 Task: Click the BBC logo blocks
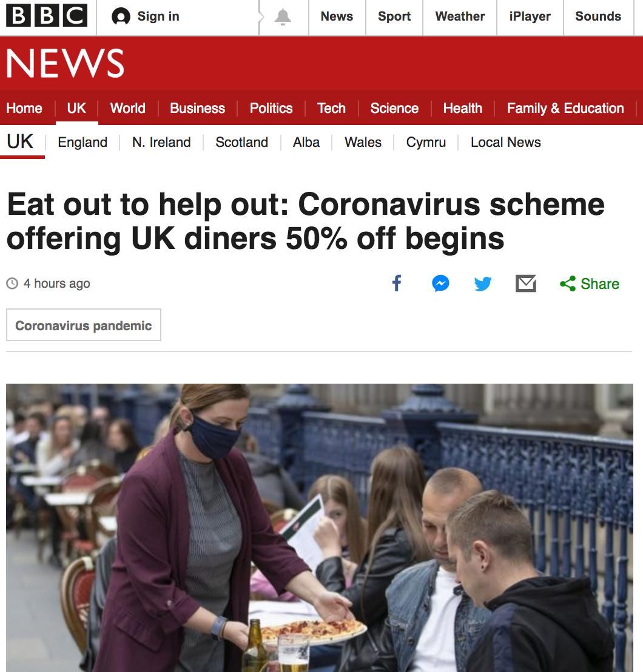coord(47,15)
